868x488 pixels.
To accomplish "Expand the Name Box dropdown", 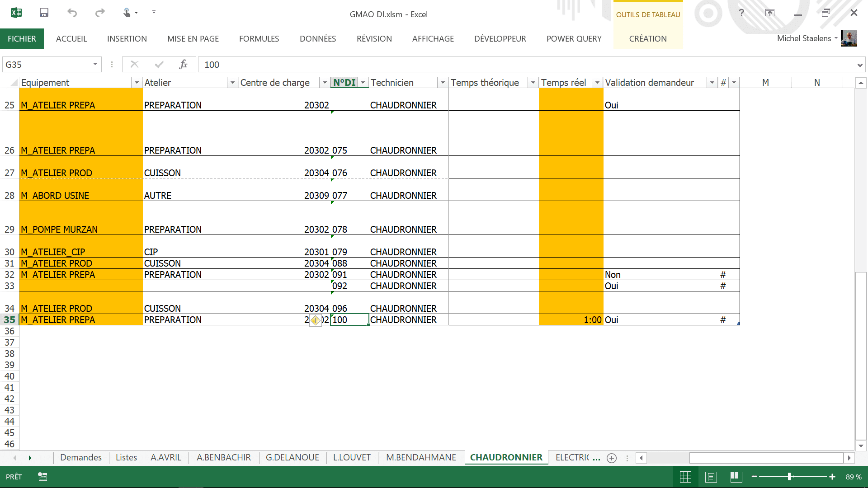I will coord(95,65).
